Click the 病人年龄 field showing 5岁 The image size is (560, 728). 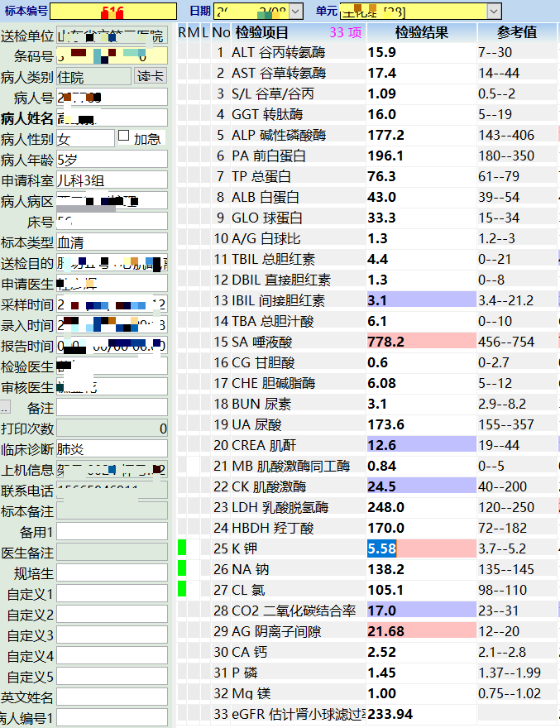112,159
